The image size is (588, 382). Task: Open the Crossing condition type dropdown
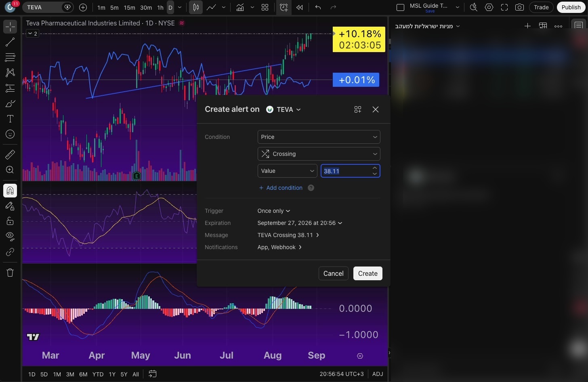[x=319, y=154]
